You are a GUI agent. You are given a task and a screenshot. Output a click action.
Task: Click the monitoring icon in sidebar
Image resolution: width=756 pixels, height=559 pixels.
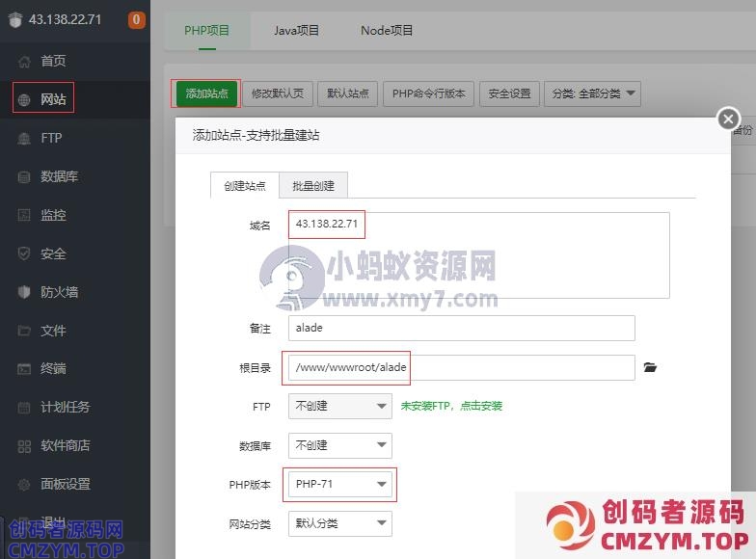pos(24,216)
